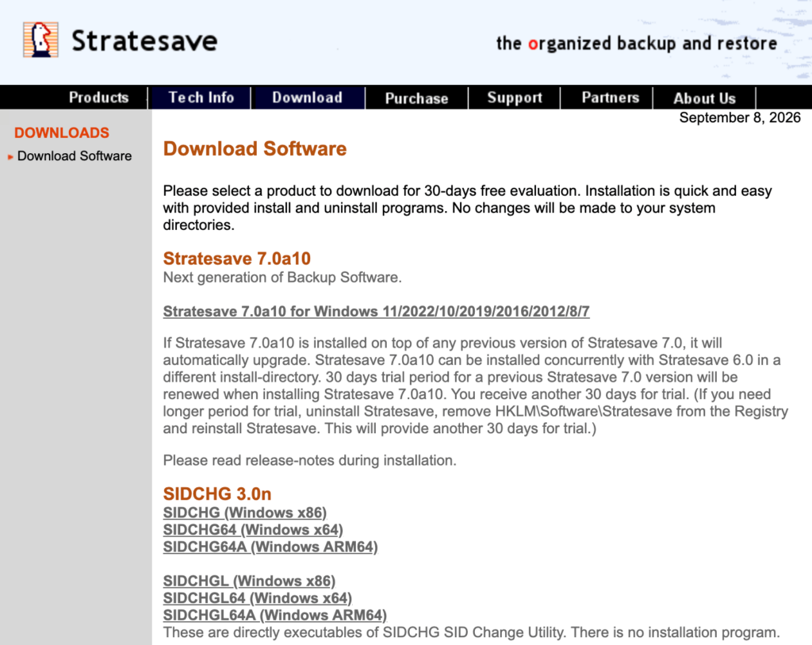Click the Stratesave brand name text
The image size is (812, 645).
tap(144, 41)
